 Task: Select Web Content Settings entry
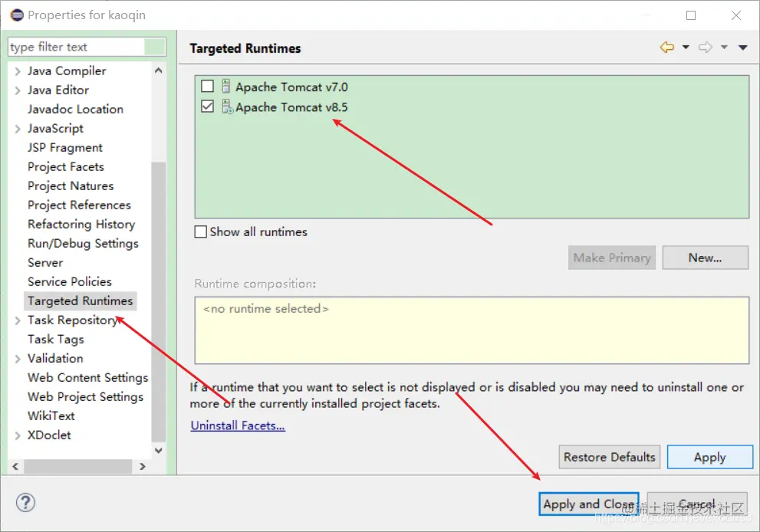click(x=87, y=378)
